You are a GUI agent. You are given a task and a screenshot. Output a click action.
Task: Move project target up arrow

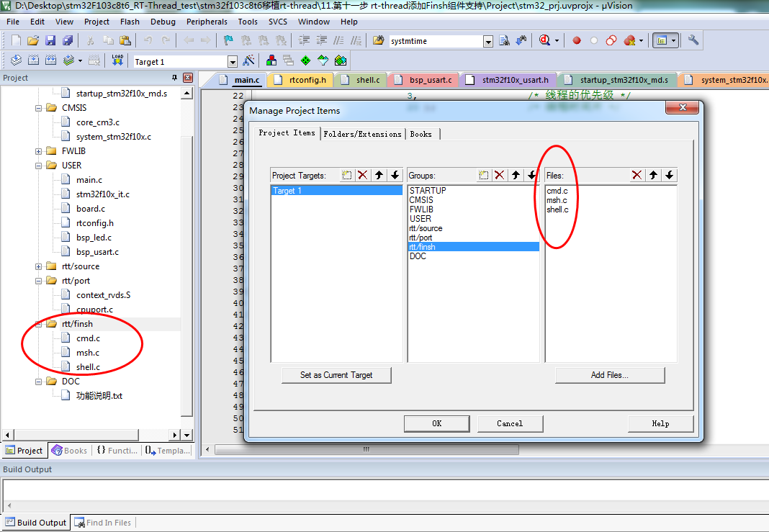coord(379,175)
